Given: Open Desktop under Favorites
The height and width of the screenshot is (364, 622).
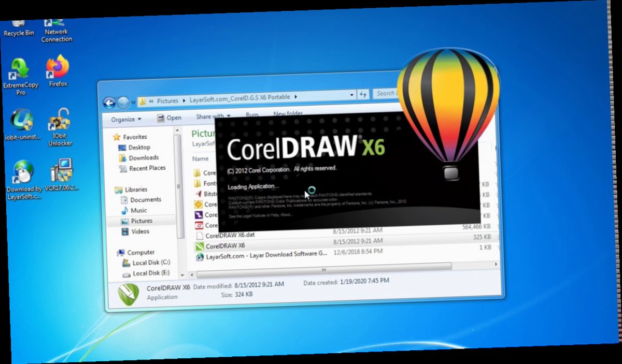Looking at the screenshot, I should coord(134,148).
